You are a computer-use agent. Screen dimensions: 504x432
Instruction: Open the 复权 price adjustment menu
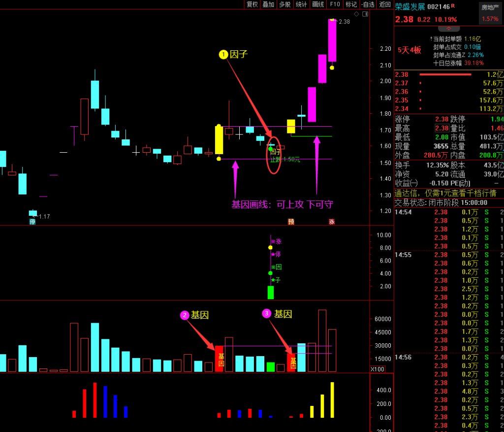point(252,4)
